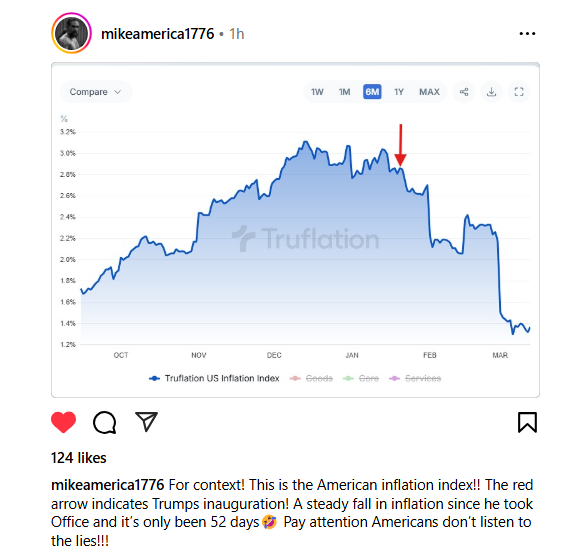Like the post with the heart icon

click(63, 422)
